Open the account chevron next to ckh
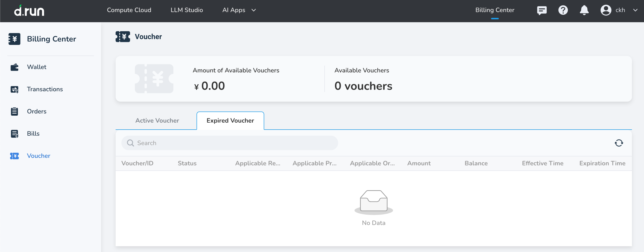644x252 pixels. coord(635,10)
